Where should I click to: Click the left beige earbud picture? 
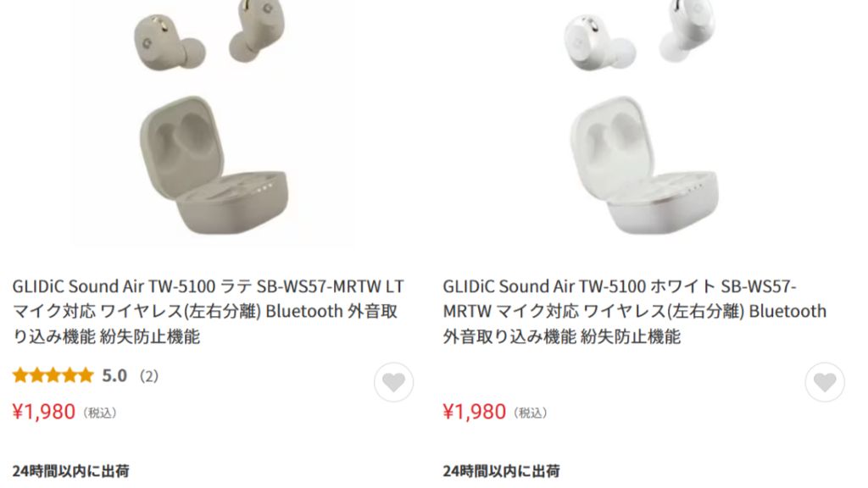click(x=169, y=42)
